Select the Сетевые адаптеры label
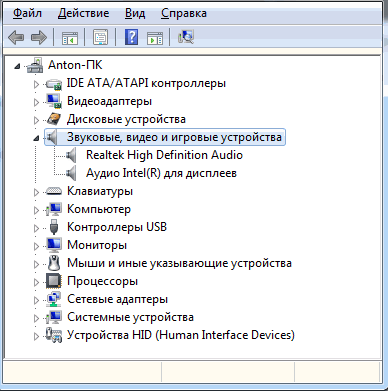The width and height of the screenshot is (388, 391). (117, 299)
